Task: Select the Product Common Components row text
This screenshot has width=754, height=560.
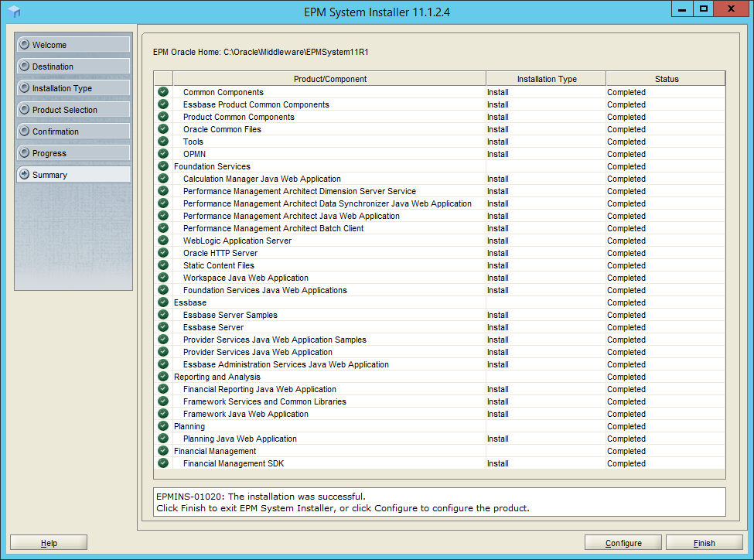Action: pyautogui.click(x=238, y=117)
